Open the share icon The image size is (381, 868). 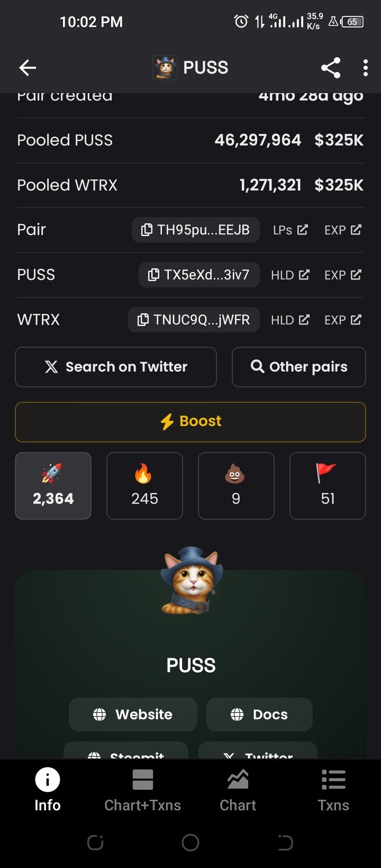tap(331, 68)
